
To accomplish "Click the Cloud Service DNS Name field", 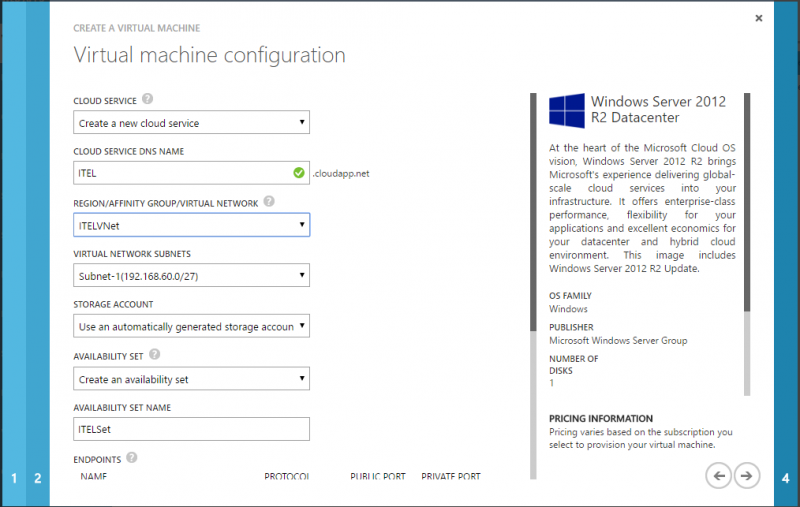I will [191, 173].
